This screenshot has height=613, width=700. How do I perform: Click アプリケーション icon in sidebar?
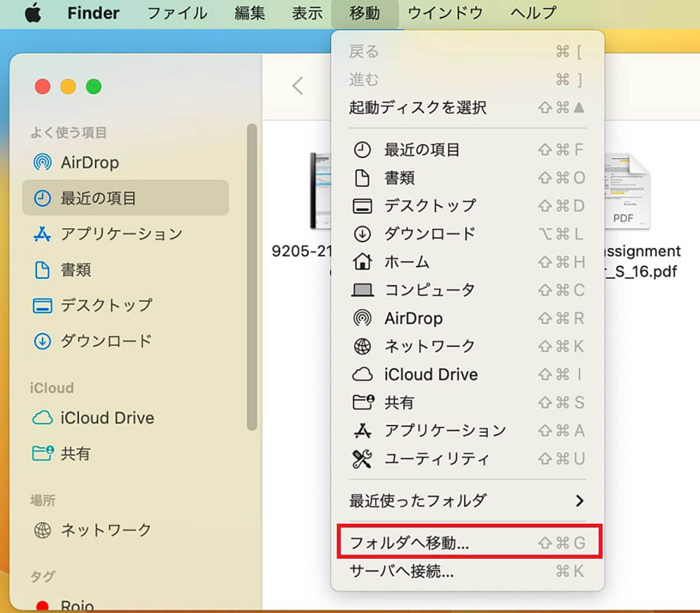click(42, 234)
